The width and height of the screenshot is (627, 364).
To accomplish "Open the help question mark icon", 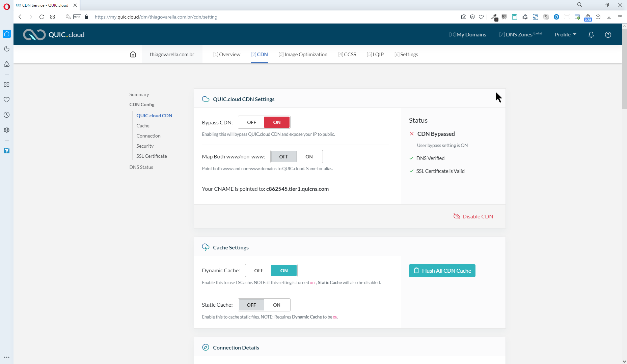I will (x=608, y=35).
